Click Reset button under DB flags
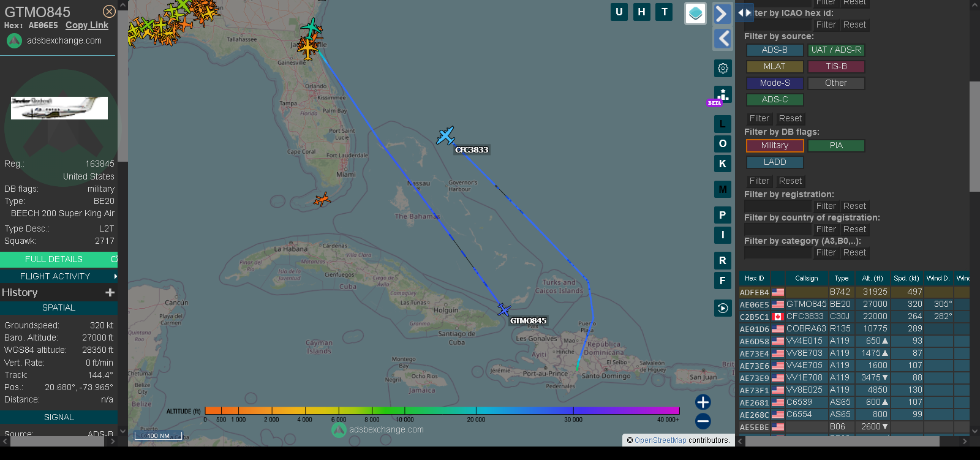The width and height of the screenshot is (980, 460). pos(790,181)
